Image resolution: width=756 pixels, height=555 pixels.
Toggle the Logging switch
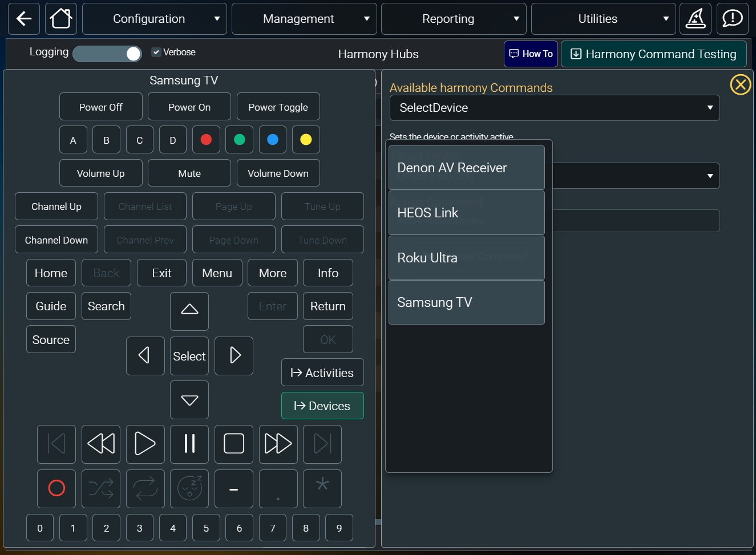click(107, 54)
